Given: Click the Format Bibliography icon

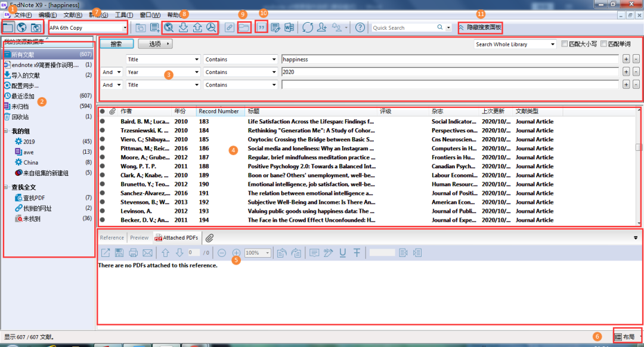Looking at the screenshot, I should click(275, 27).
